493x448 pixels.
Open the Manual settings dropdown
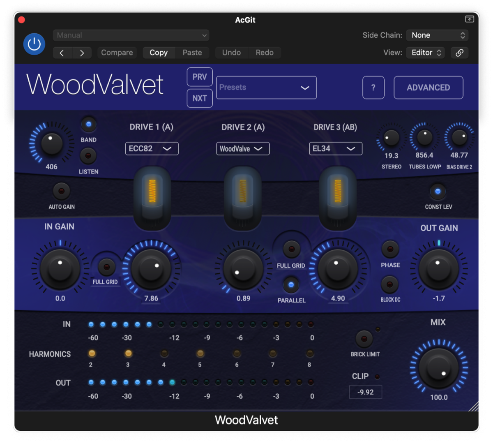coord(131,35)
